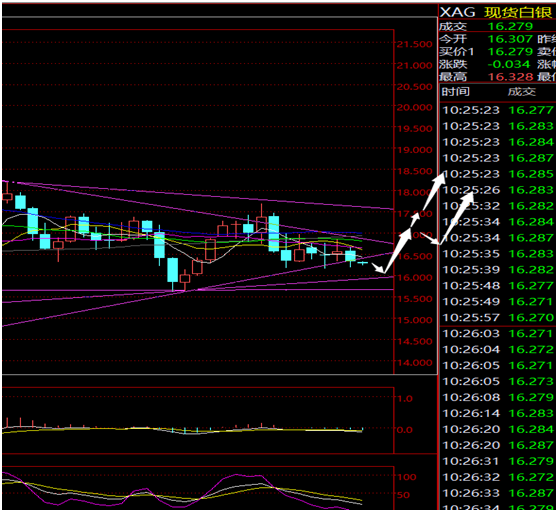
Task: Click the 时间 column header
Action: (455, 92)
